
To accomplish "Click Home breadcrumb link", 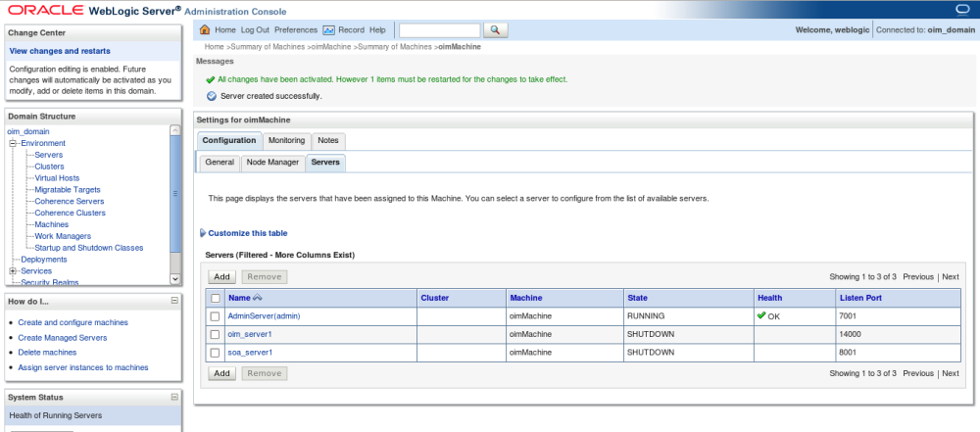I will 214,47.
